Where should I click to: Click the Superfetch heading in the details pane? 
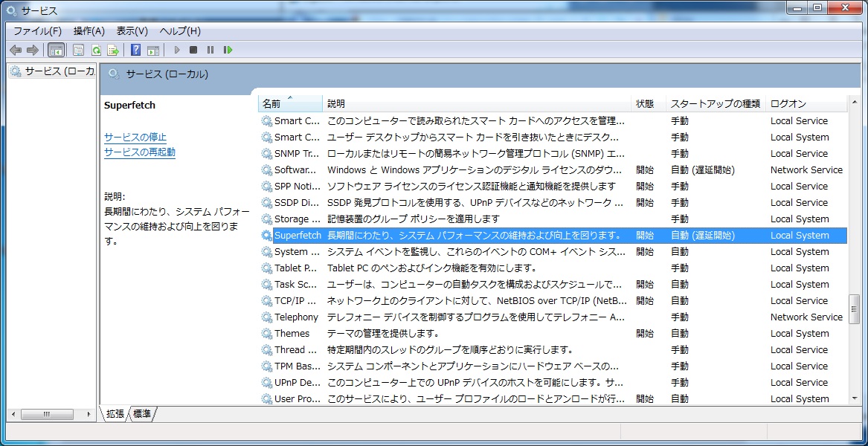click(x=129, y=105)
